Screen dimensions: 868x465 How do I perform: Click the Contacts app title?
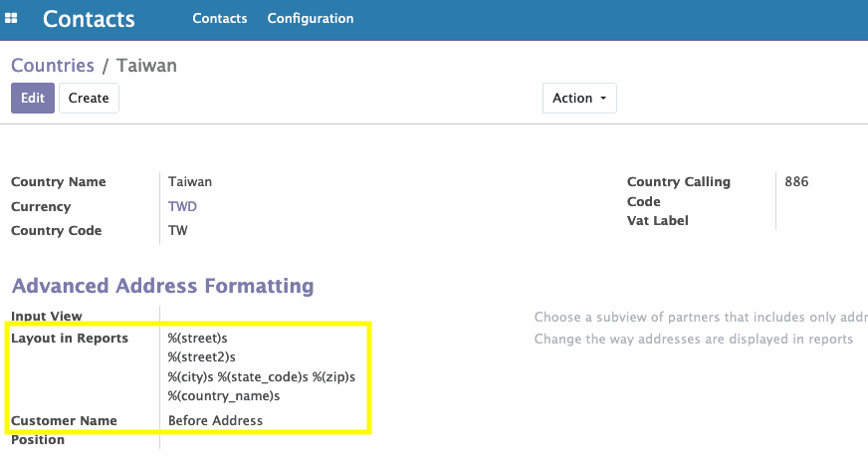coord(89,19)
